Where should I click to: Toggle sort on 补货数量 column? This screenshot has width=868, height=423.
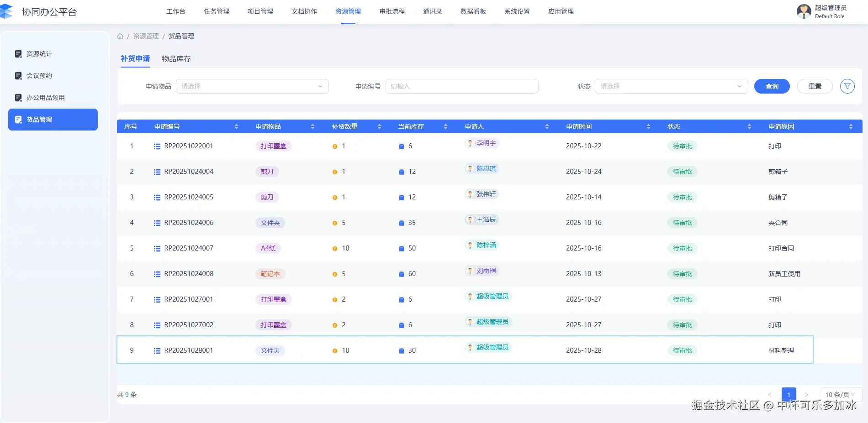(379, 126)
